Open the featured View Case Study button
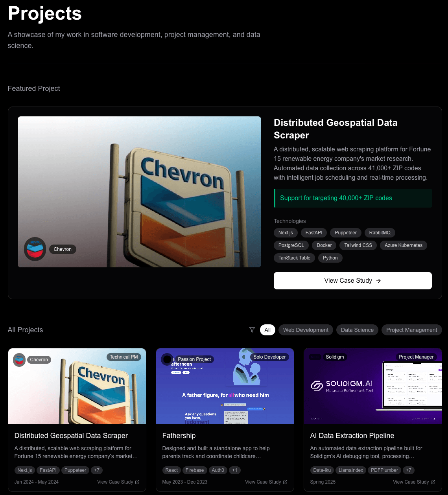This screenshot has height=495, width=448. coord(353,281)
